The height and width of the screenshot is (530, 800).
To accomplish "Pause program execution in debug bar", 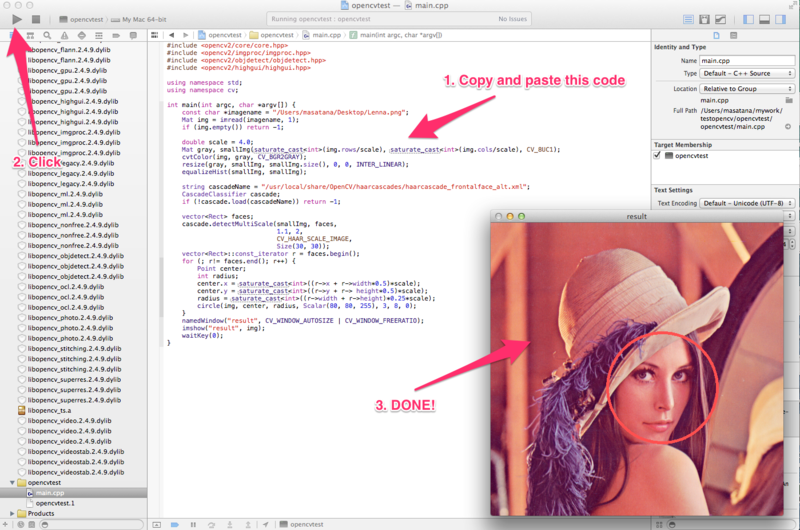I will click(193, 524).
